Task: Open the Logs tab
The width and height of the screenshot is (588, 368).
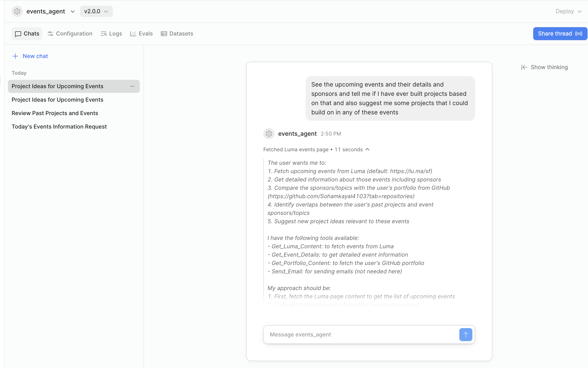Action: (111, 34)
